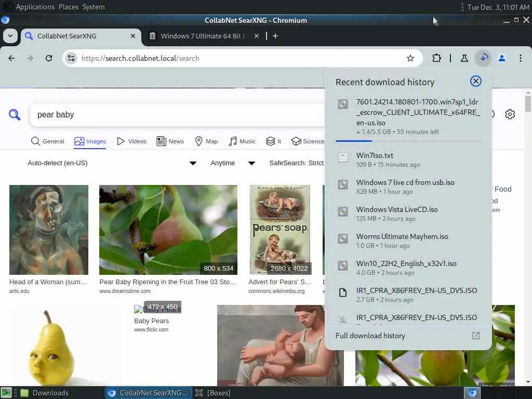Click the clock showing Tue Dec 3

[x=498, y=7]
